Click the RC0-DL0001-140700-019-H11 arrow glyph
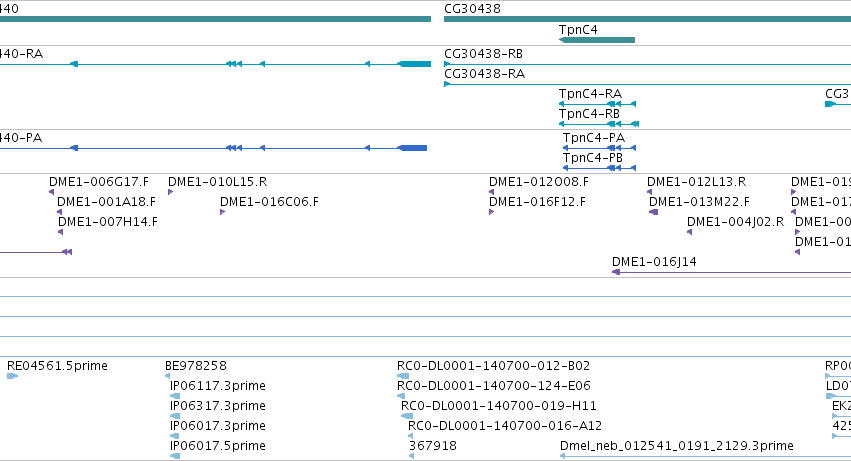The width and height of the screenshot is (851, 461). [x=407, y=416]
